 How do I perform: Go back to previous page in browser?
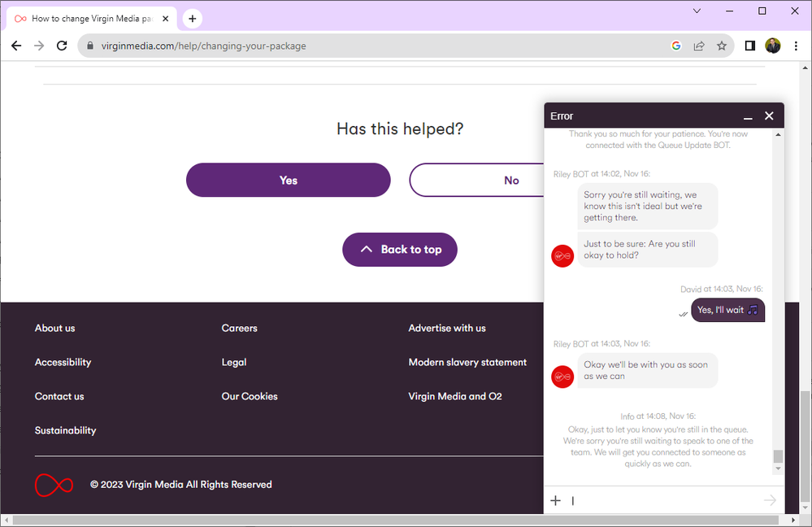tap(16, 46)
